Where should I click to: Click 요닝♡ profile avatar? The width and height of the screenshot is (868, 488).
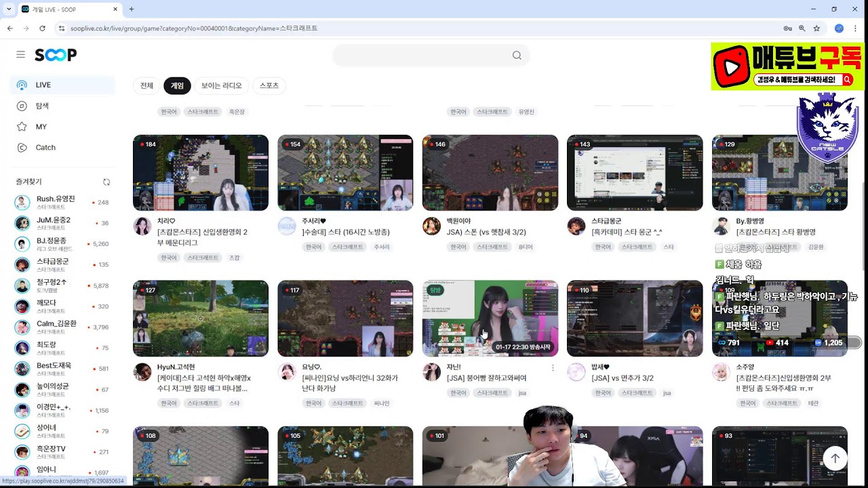pos(287,372)
